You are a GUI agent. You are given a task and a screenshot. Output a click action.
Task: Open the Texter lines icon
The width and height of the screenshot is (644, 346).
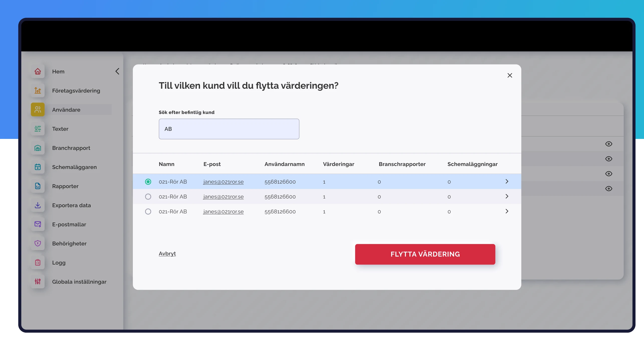[38, 129]
